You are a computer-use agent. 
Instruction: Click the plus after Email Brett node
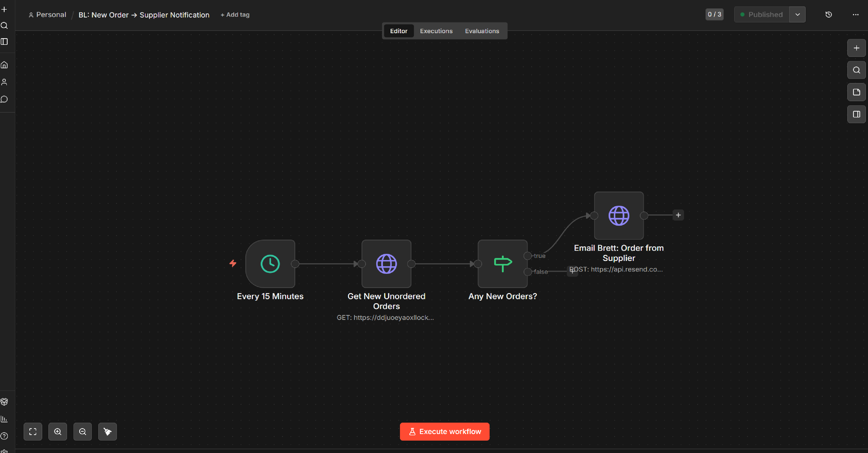pyautogui.click(x=678, y=215)
